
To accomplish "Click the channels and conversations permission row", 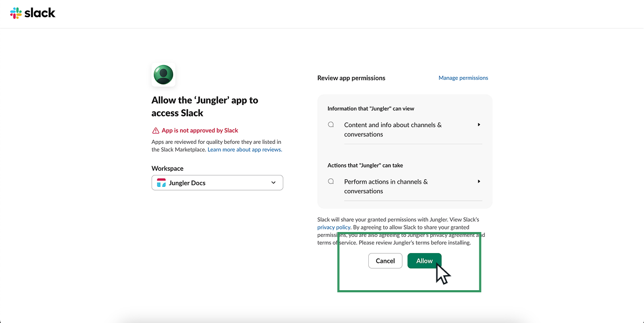I will (392, 129).
